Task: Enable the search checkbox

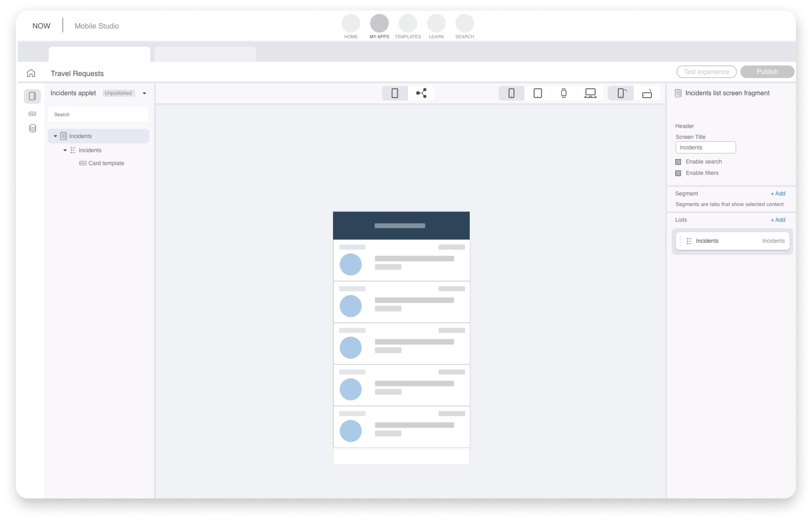Action: click(x=678, y=162)
